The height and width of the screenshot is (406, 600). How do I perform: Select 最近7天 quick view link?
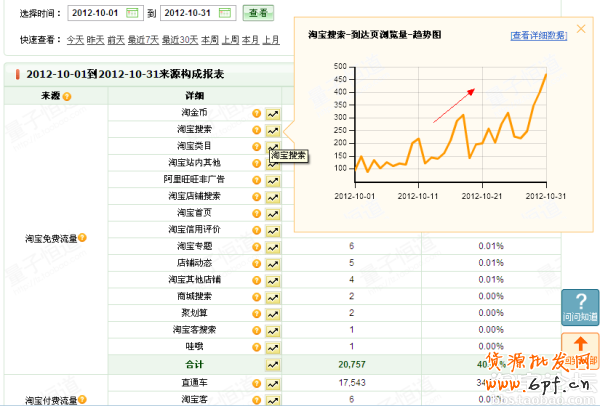tap(141, 40)
